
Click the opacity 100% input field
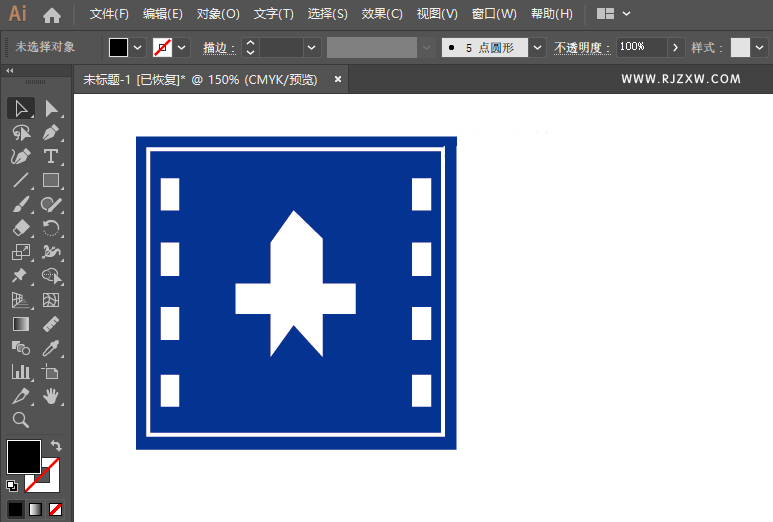640,47
